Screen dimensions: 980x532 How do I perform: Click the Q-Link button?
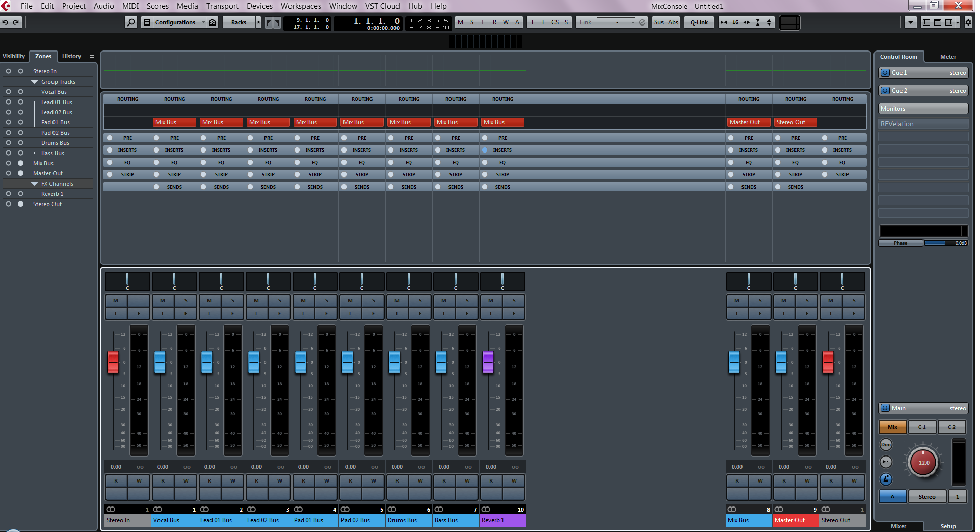click(x=699, y=22)
